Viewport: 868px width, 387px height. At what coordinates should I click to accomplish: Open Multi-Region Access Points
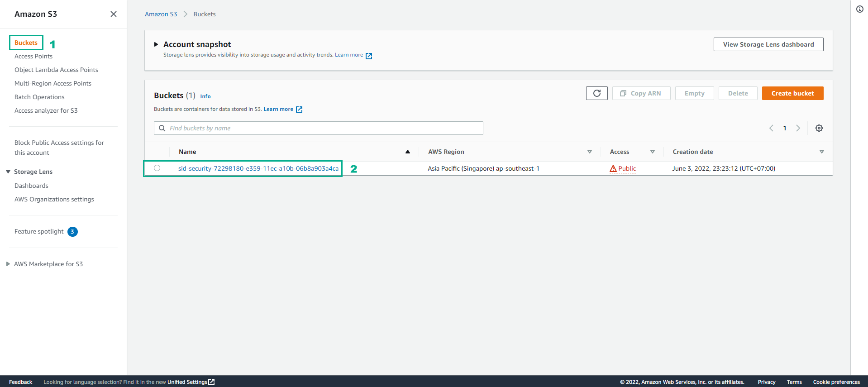click(x=53, y=83)
